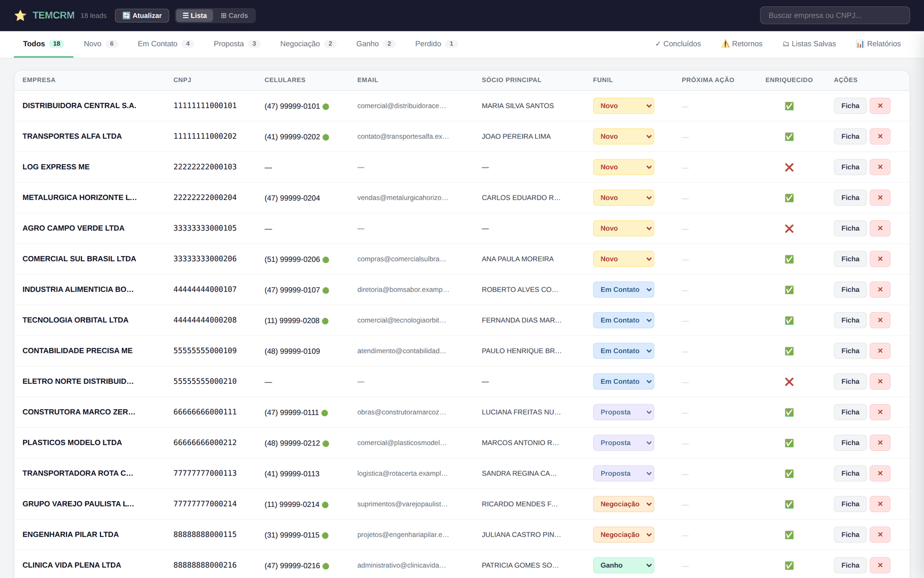Image resolution: width=924 pixels, height=578 pixels.
Task: Click enriched checkmark for CLINICA VIDA PLENA
Action: [789, 566]
